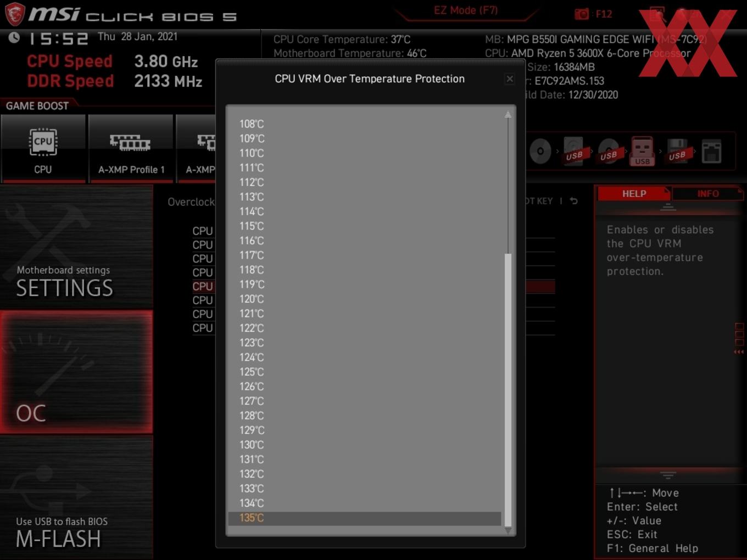Click the list scrollbar up arrow

[508, 114]
